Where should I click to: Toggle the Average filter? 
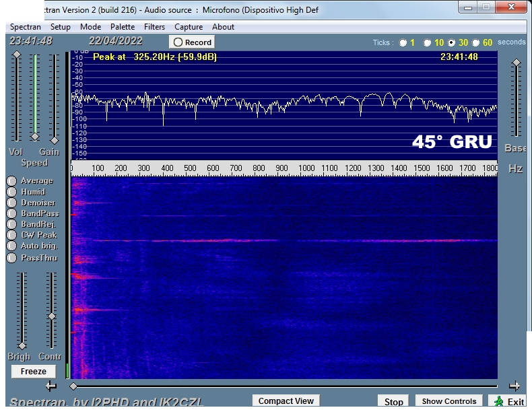click(11, 180)
